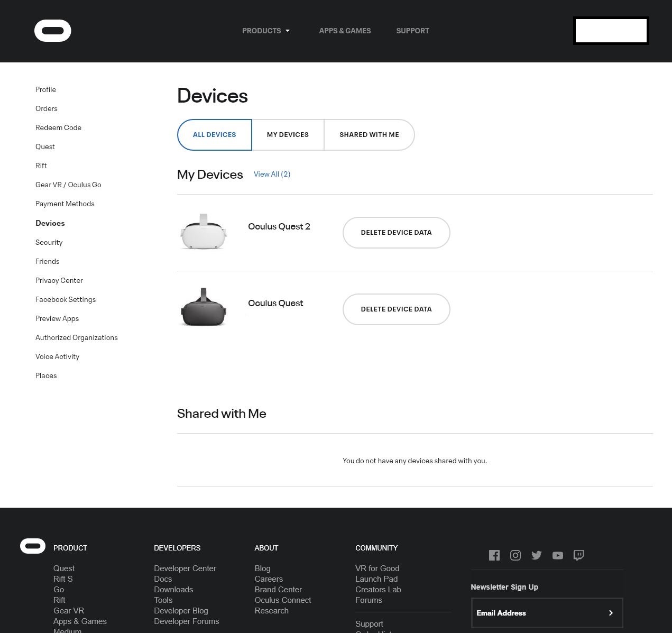The width and height of the screenshot is (672, 633).
Task: Open Twitch social icon in footer
Action: pyautogui.click(x=579, y=555)
